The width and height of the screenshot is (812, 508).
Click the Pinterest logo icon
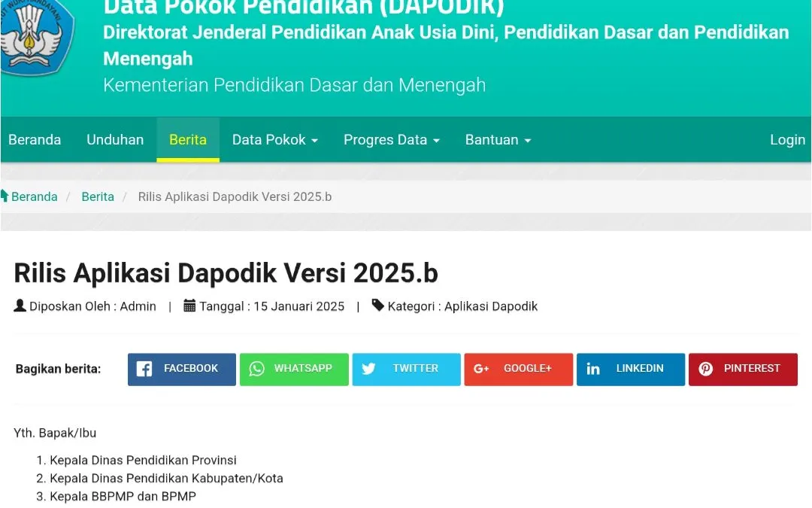pos(706,369)
